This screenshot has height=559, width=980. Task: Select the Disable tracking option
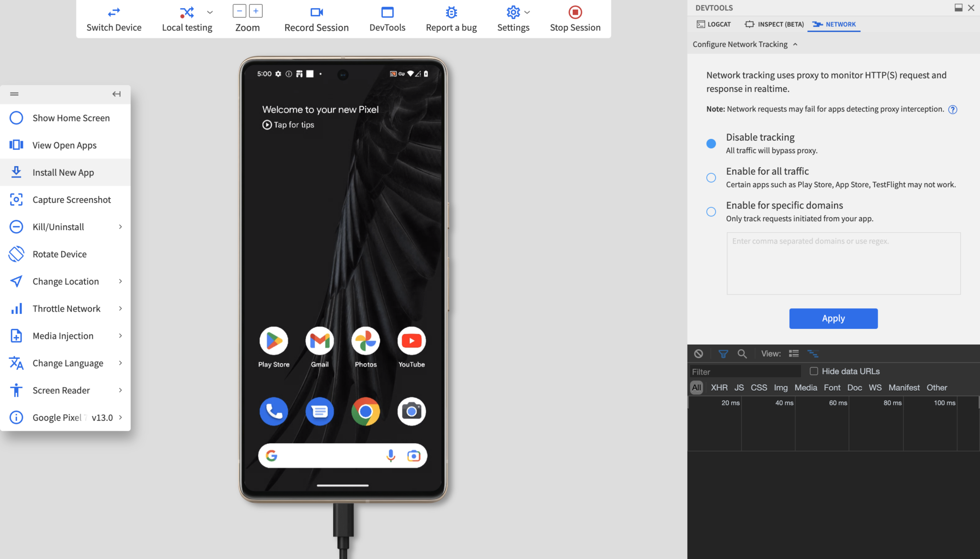(x=711, y=143)
